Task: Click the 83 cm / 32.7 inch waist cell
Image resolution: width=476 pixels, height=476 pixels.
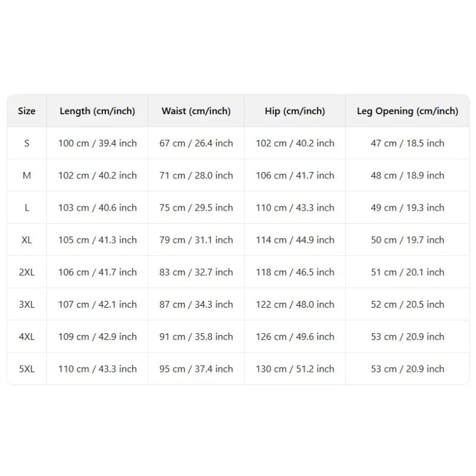Action: 196,273
